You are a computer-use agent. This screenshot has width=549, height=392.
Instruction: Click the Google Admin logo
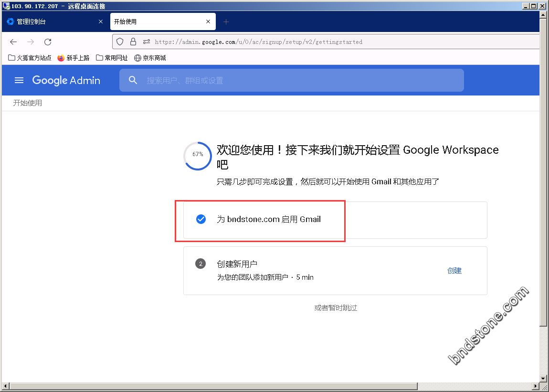(66, 80)
